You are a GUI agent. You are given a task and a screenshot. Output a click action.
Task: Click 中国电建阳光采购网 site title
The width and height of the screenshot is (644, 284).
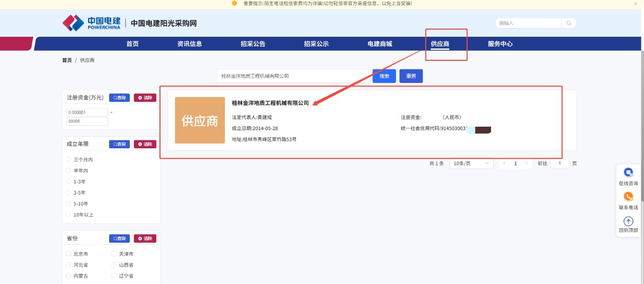pyautogui.click(x=164, y=23)
